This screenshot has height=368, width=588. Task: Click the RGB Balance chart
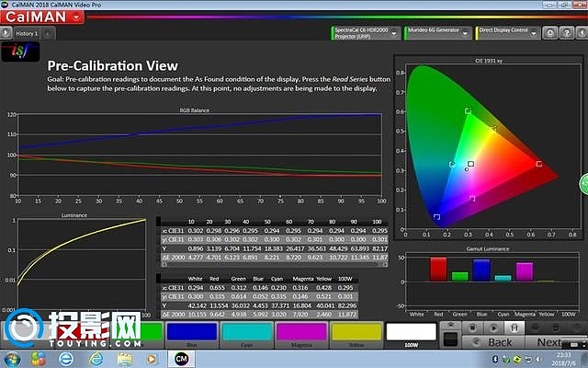pos(199,155)
